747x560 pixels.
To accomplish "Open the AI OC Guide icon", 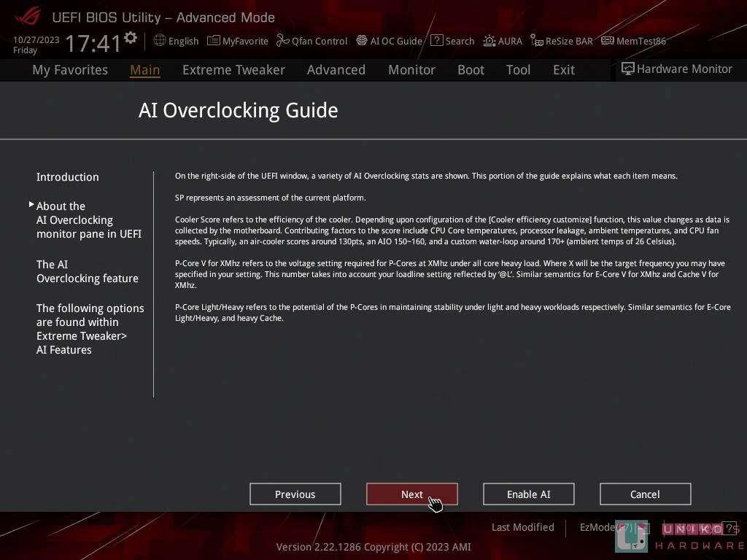I will pyautogui.click(x=362, y=41).
